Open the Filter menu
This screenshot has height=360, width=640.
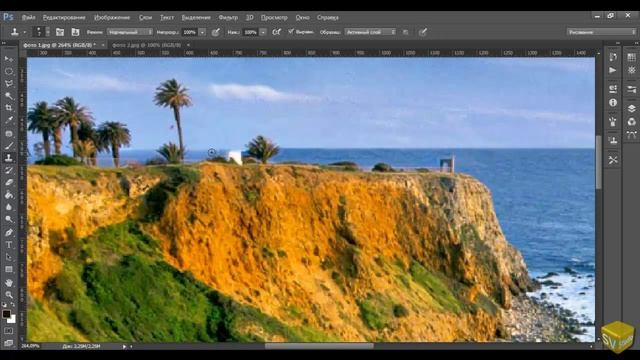(x=228, y=18)
